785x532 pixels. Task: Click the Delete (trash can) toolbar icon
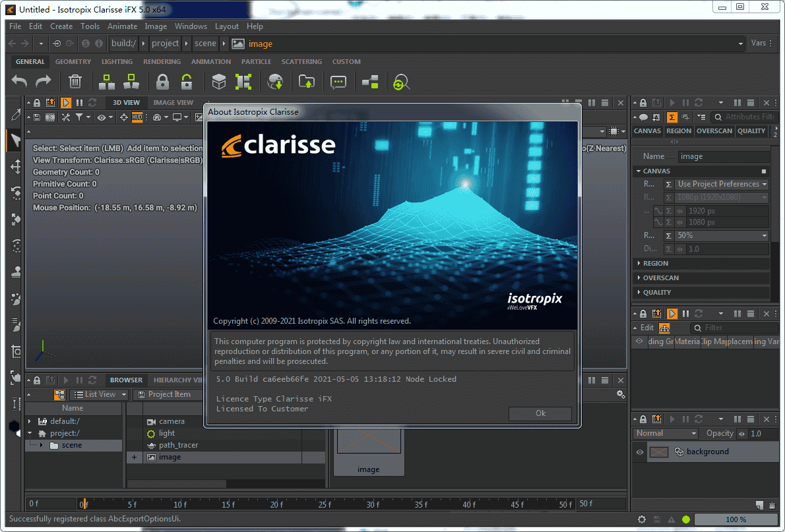pos(75,81)
